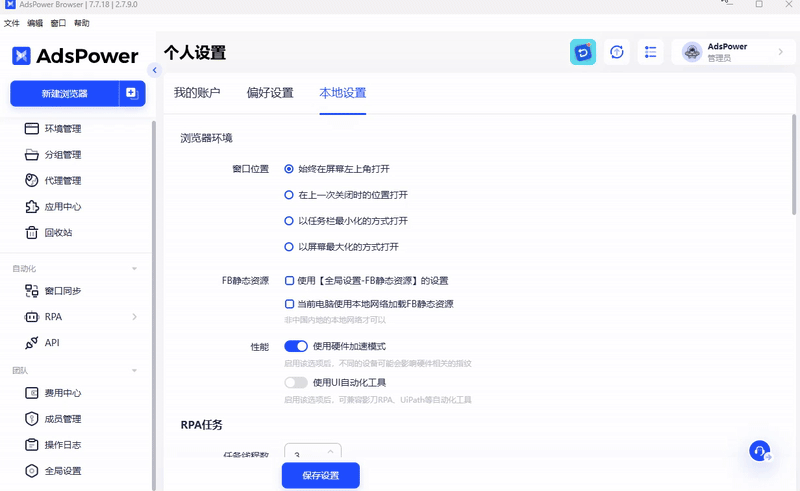Increase task thread count stepper arrow

330,451
